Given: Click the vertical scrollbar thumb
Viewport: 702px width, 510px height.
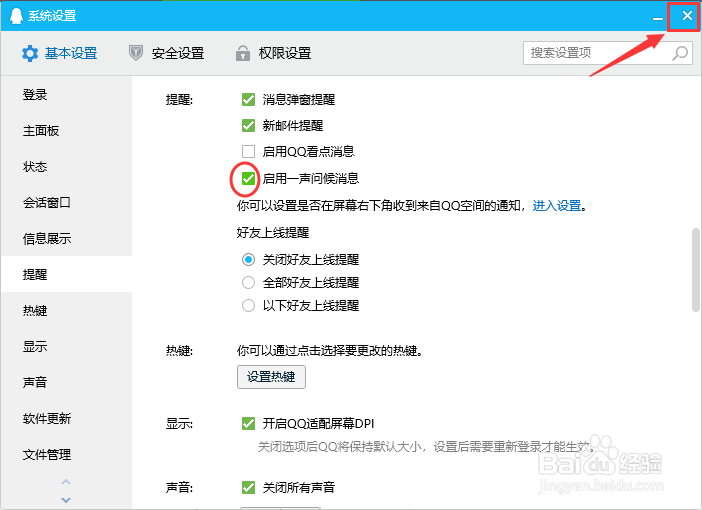Looking at the screenshot, I should click(x=695, y=270).
